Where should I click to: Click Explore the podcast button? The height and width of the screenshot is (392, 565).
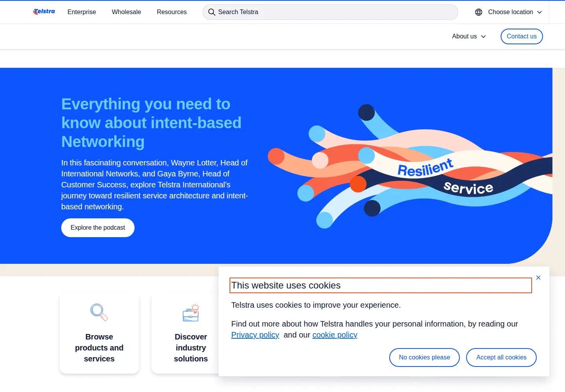(x=98, y=228)
